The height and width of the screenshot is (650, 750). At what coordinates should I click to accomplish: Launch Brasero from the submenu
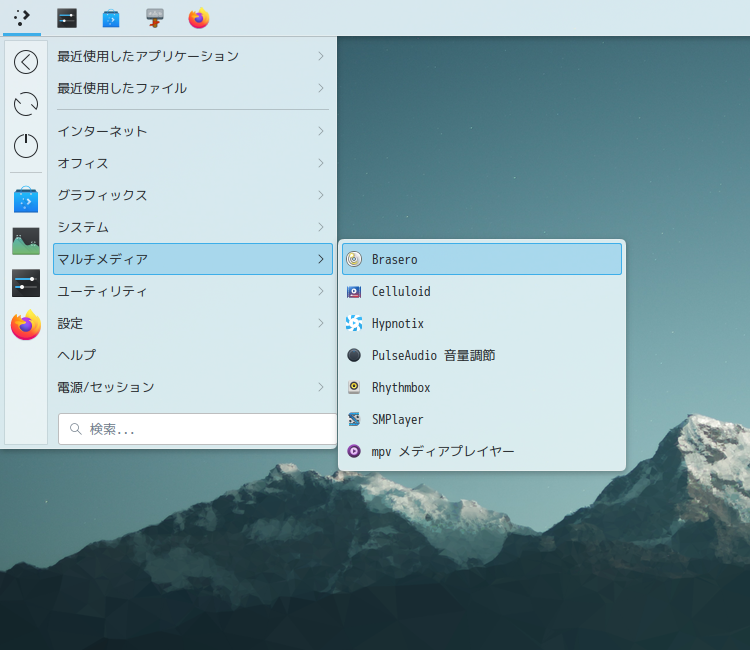[482, 259]
